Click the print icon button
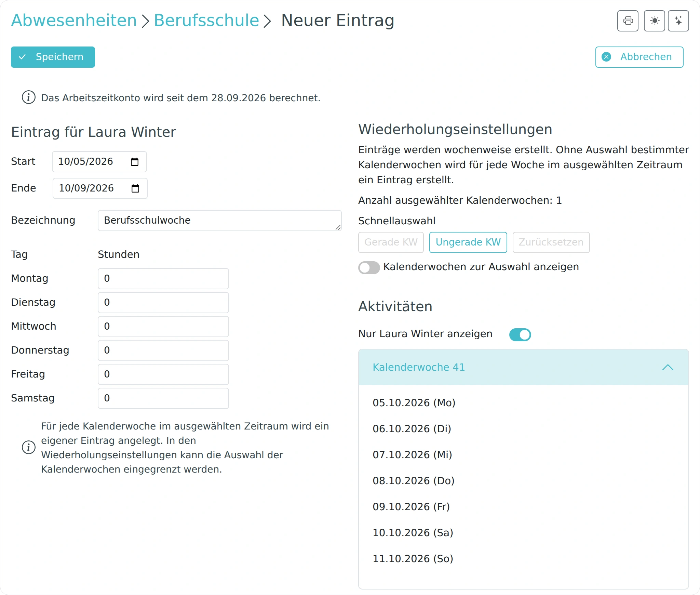 [x=628, y=21]
